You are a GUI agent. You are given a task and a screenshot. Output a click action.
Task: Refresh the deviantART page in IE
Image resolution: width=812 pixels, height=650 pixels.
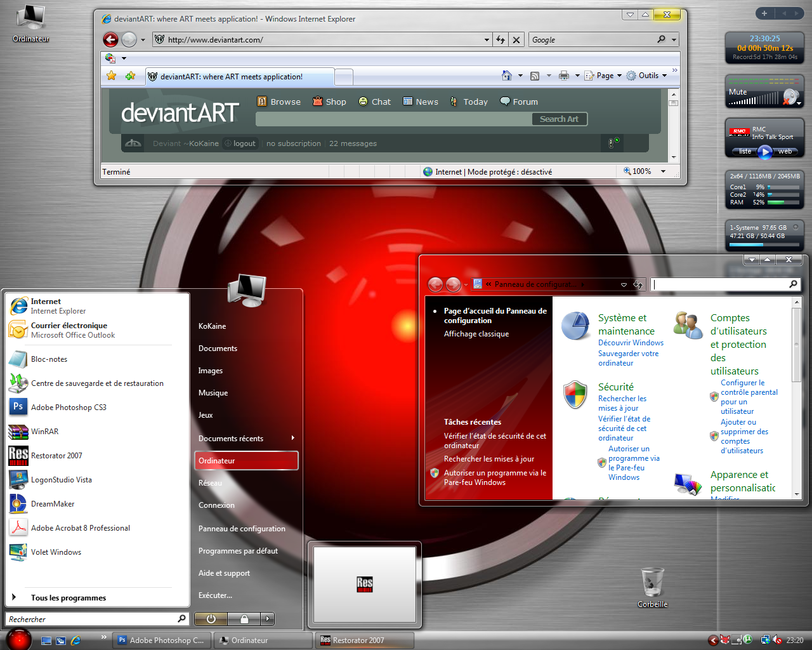tap(501, 39)
